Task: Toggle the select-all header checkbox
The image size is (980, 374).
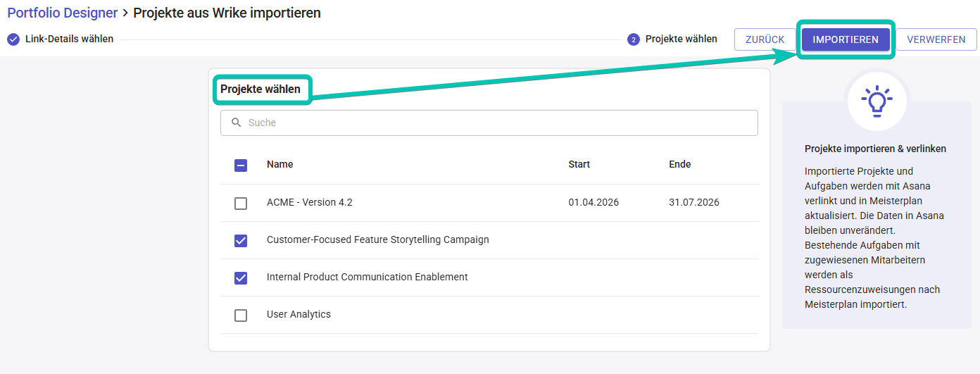Action: [241, 166]
